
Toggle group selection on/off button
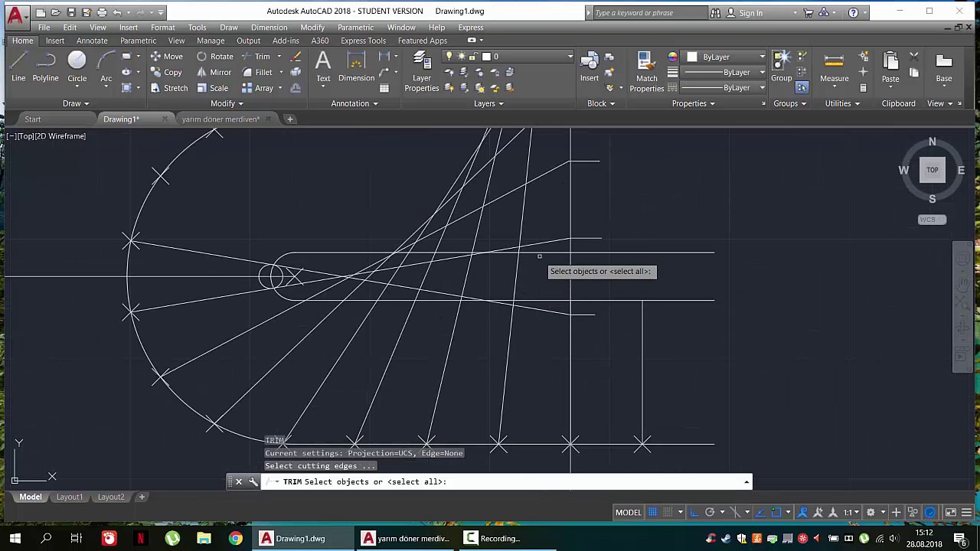tap(802, 88)
